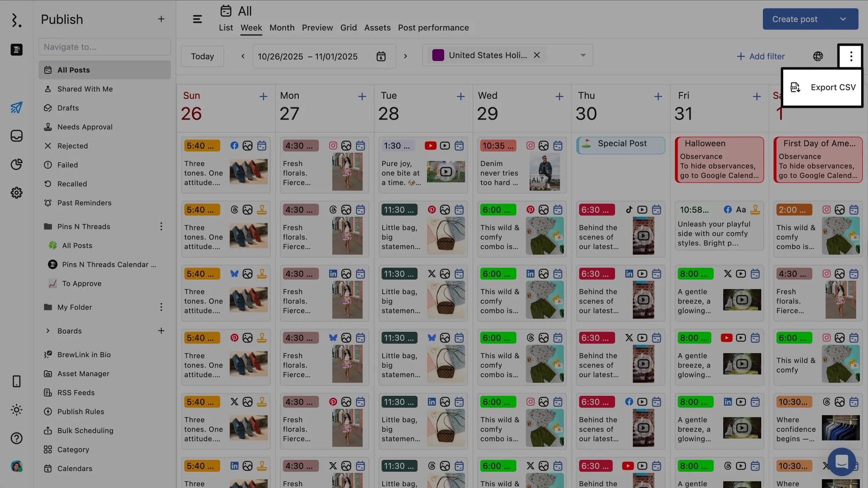This screenshot has height=488, width=868.
Task: Open the date range calendar picker icon
Action: pos(381,56)
